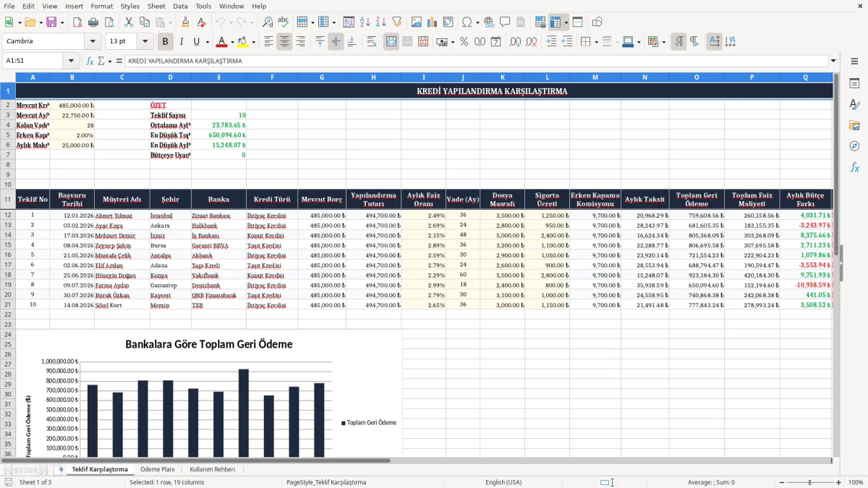Expand the formula bar

tap(834, 61)
